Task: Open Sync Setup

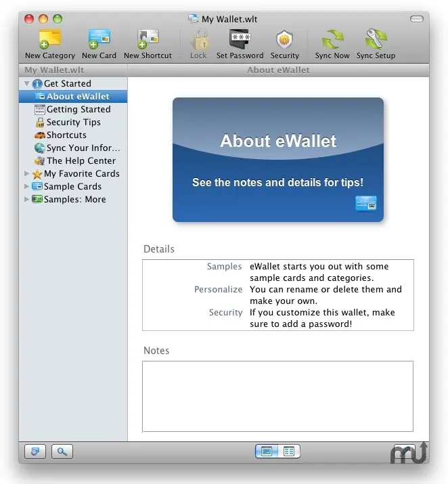Action: click(x=376, y=44)
